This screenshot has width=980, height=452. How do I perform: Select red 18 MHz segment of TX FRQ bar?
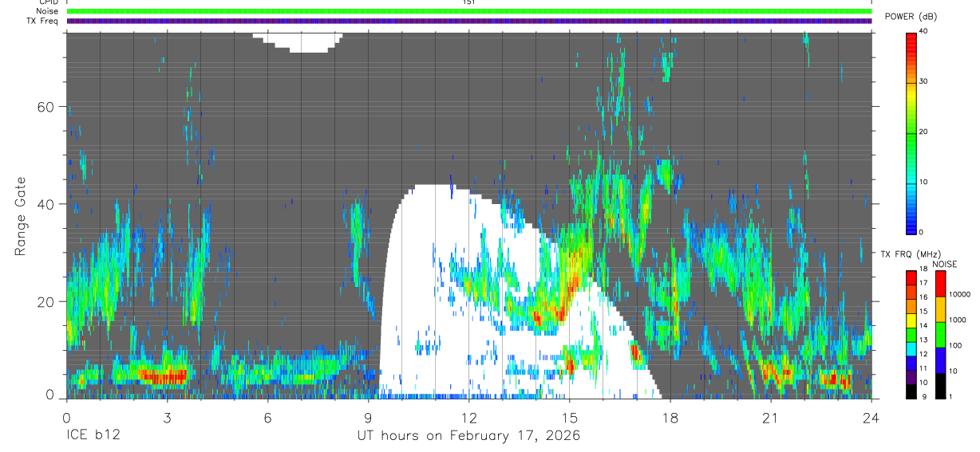coord(911,278)
